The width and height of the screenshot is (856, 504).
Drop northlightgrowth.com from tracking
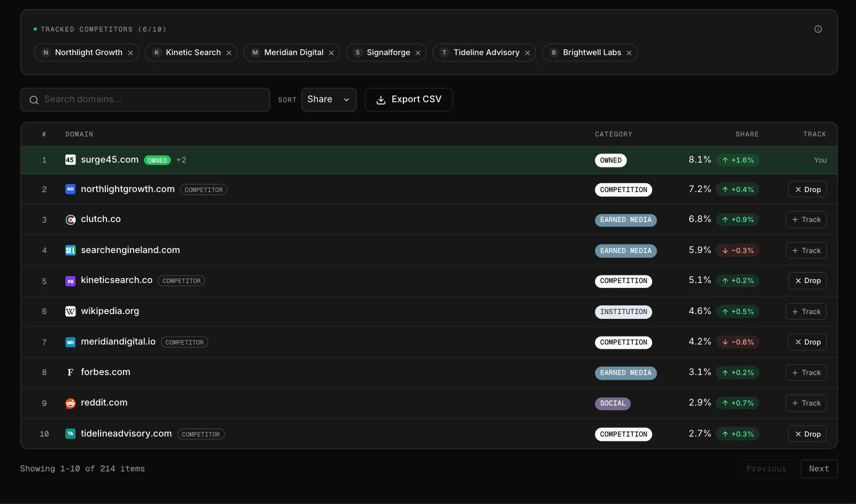(807, 189)
